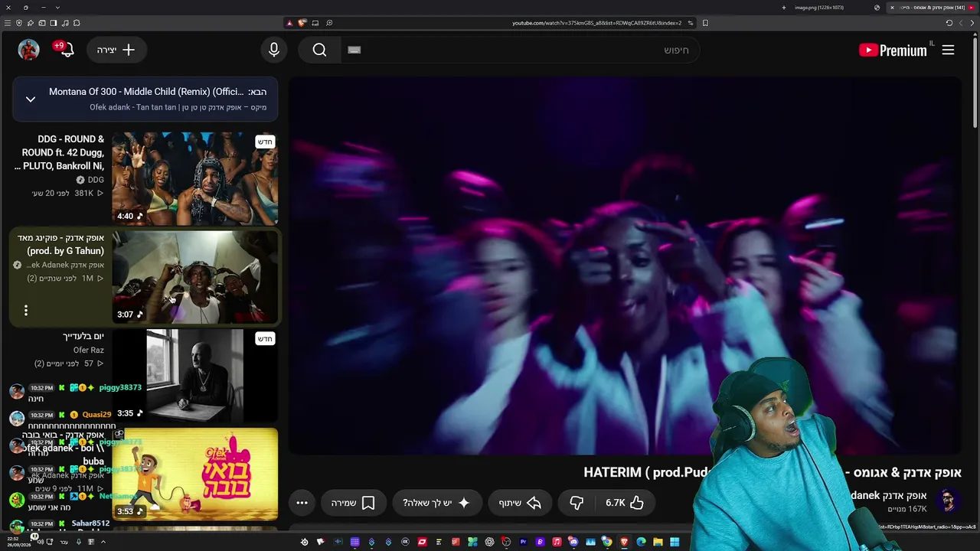
Task: Save the video using bookmark button
Action: [x=353, y=503]
